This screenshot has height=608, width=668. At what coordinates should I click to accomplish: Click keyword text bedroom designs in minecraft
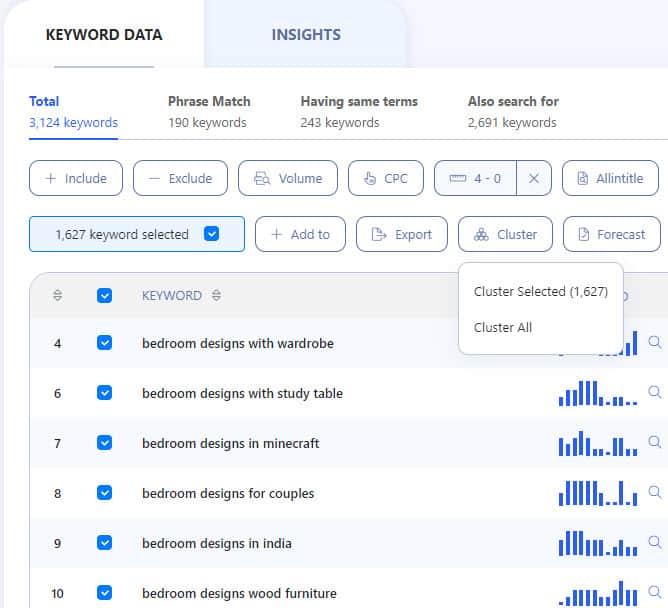click(x=230, y=443)
